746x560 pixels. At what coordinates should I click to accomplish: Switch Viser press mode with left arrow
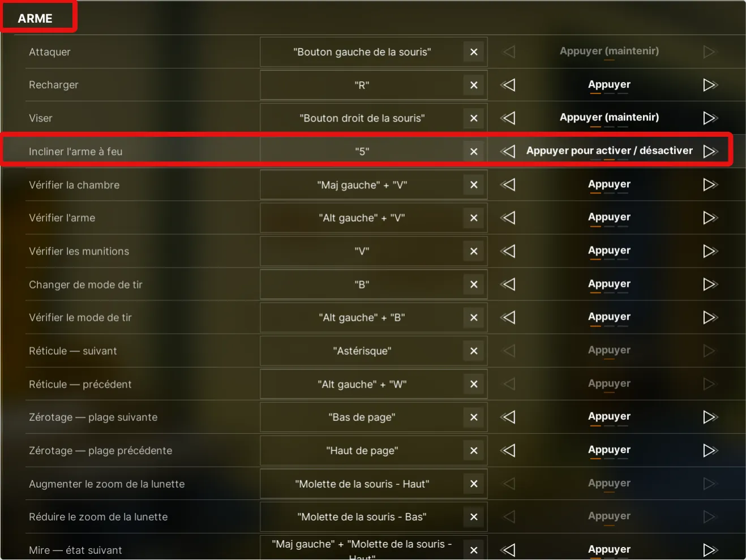tap(508, 118)
